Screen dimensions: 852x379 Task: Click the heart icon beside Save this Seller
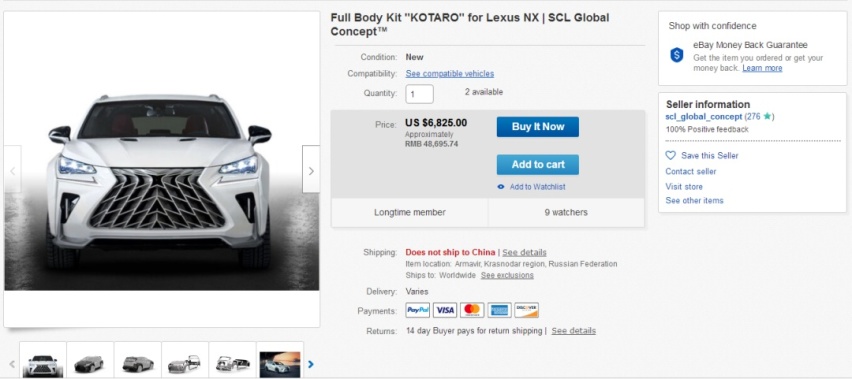(x=671, y=155)
